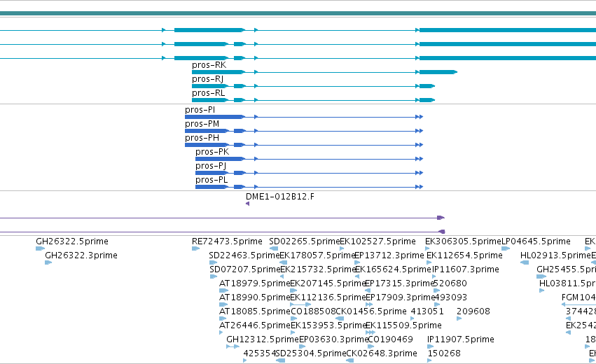Select the GH26322.5prime EST label
Image resolution: width=596 pixels, height=364 pixels.
coord(72,241)
